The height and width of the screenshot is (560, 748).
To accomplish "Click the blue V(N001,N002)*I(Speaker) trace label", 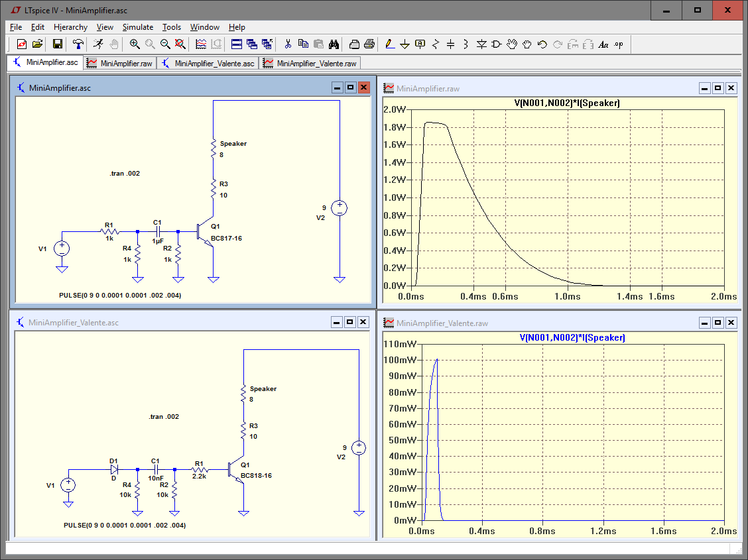I will 572,337.
